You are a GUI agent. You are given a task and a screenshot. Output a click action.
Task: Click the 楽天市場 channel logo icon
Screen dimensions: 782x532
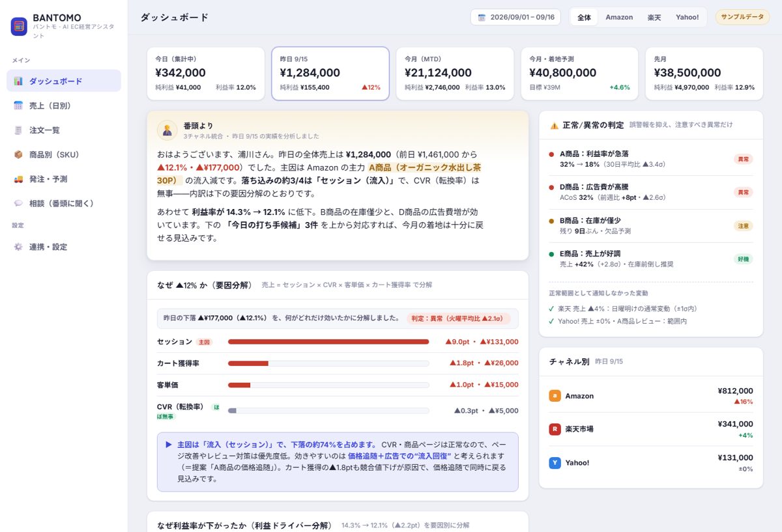click(x=555, y=429)
